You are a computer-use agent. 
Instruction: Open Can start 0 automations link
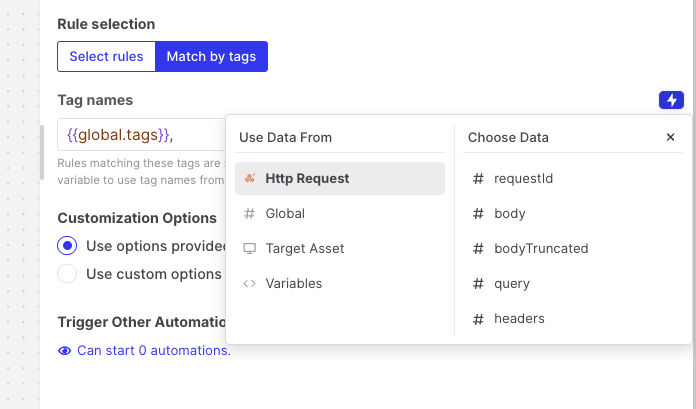pos(154,351)
